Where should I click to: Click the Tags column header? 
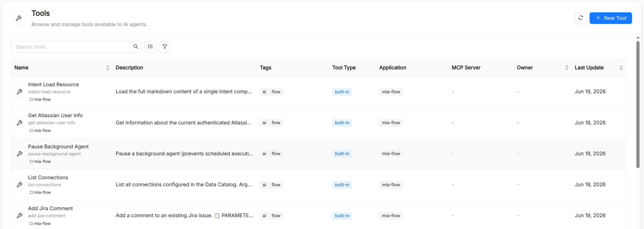coord(266,68)
